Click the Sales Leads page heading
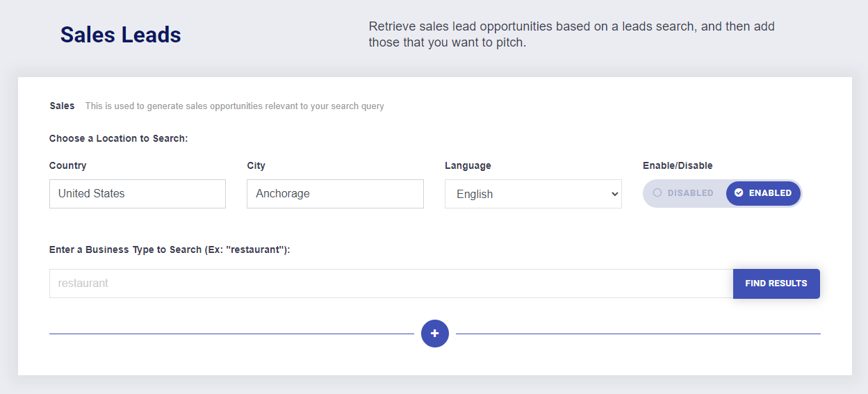 point(121,35)
